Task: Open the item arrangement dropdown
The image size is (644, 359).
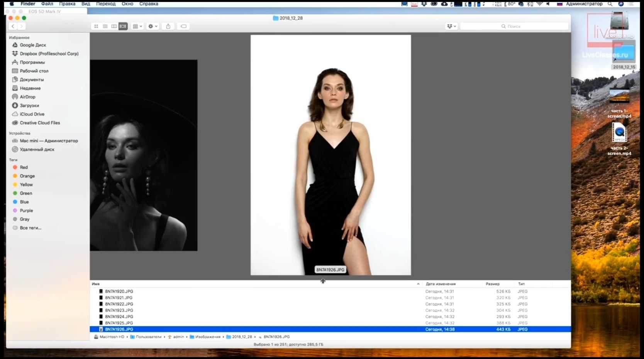Action: [x=137, y=26]
